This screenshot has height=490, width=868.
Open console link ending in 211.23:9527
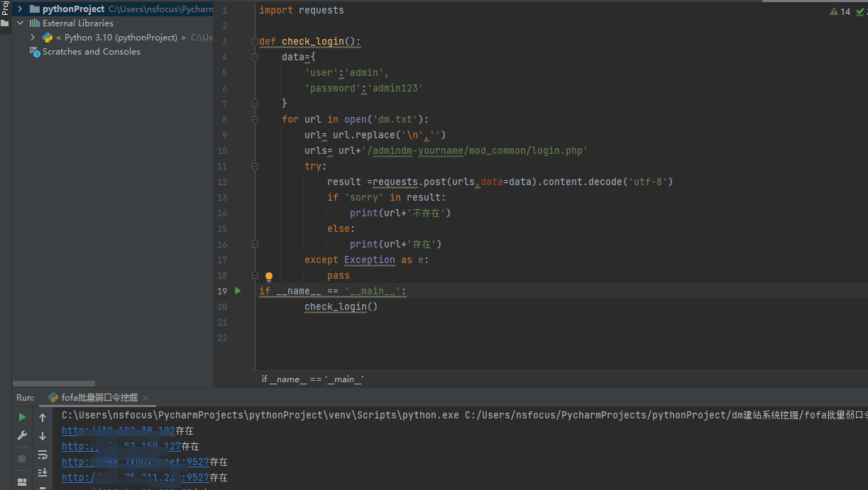point(136,478)
